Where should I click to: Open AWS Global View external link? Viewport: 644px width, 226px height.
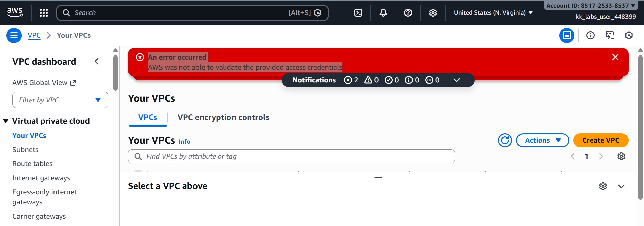[44, 83]
